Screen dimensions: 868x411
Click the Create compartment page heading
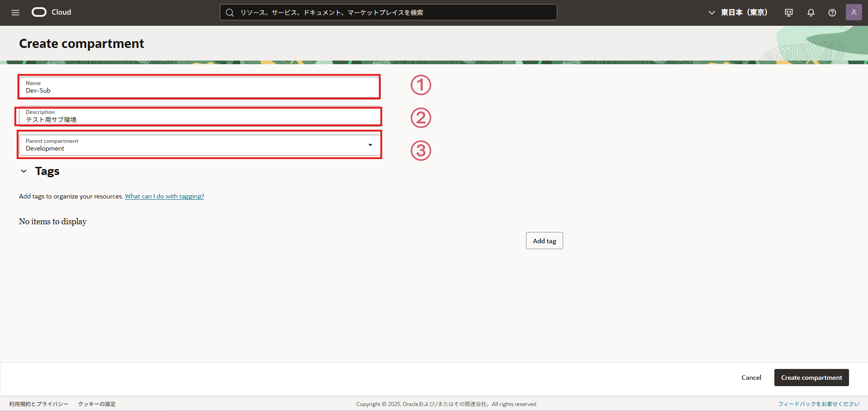[x=81, y=43]
